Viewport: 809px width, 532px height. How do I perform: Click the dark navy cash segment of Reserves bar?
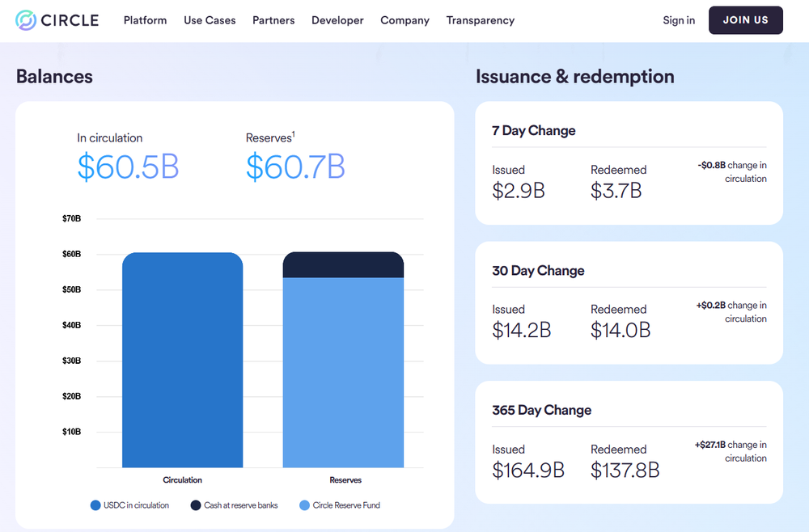pos(343,265)
